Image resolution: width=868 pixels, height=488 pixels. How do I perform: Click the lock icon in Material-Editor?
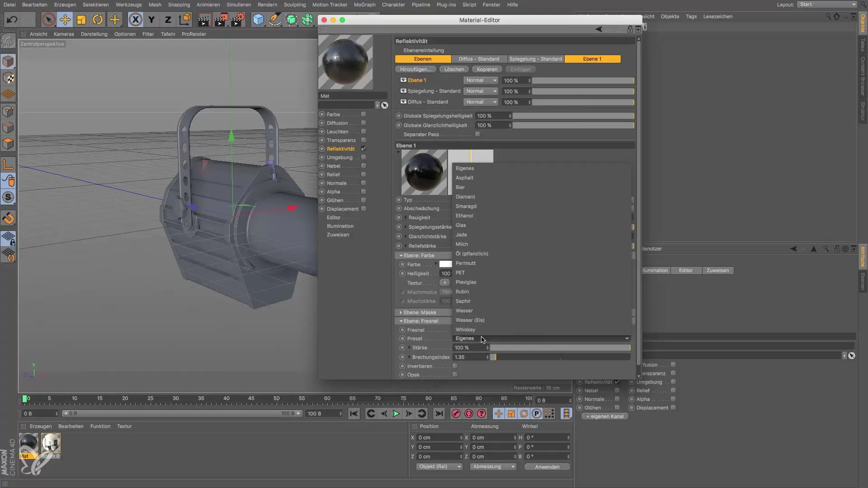coord(630,29)
